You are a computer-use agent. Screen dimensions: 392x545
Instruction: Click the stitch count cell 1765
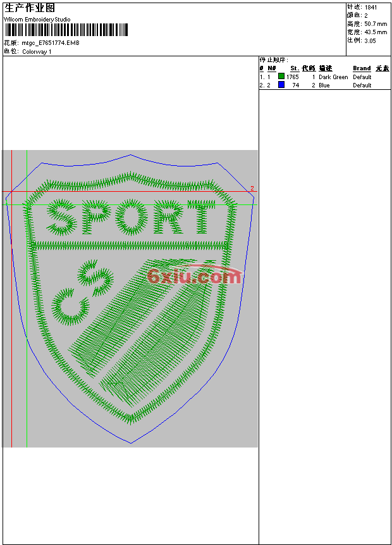click(292, 77)
